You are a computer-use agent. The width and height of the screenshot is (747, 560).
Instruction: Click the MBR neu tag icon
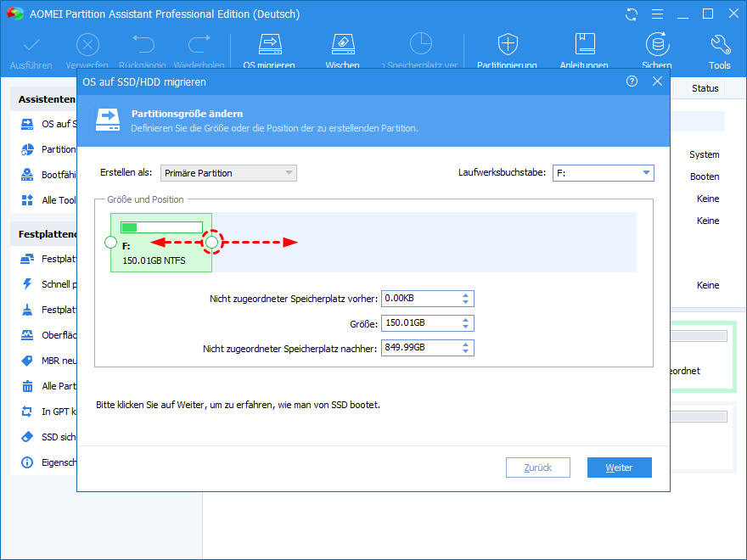pyautogui.click(x=27, y=361)
